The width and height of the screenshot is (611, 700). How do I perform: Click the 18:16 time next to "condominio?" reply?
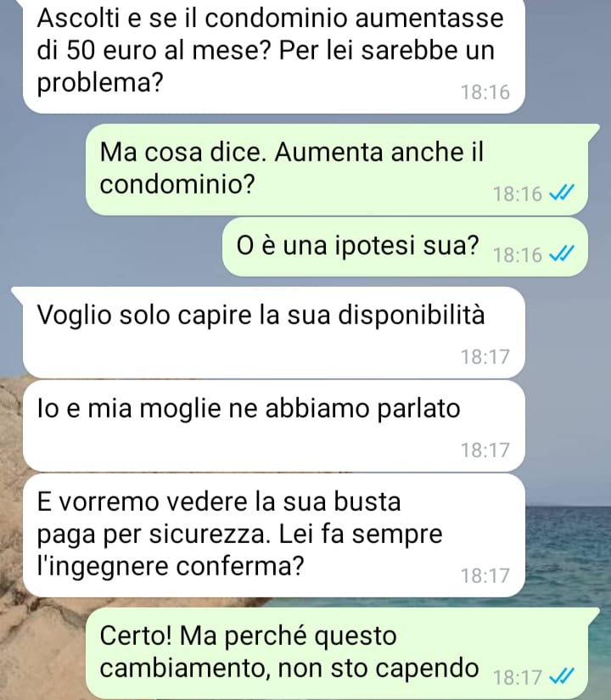[x=517, y=194]
